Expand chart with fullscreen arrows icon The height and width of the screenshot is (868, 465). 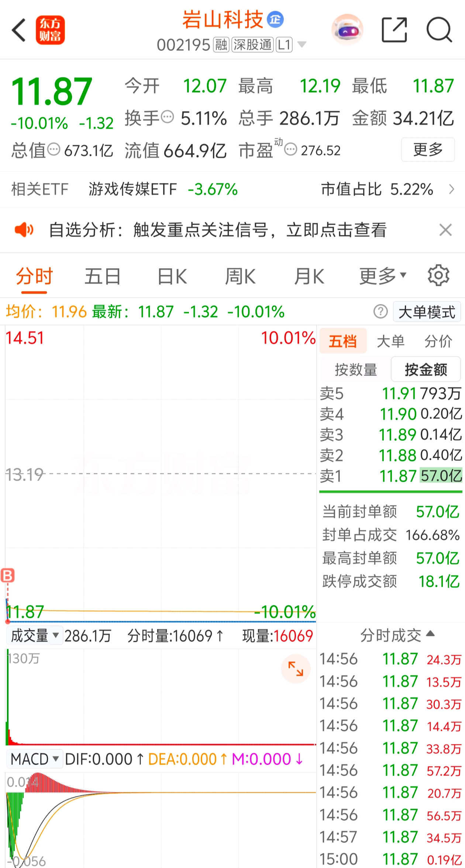(296, 669)
